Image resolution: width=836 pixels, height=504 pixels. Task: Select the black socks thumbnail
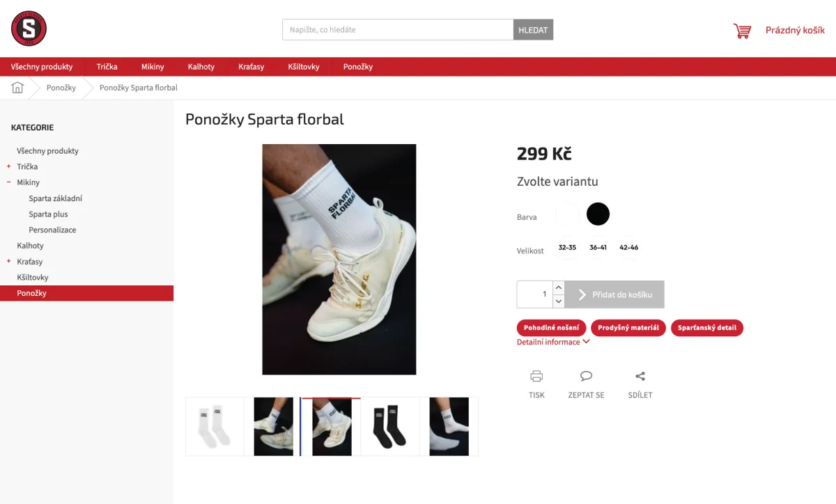coord(390,427)
